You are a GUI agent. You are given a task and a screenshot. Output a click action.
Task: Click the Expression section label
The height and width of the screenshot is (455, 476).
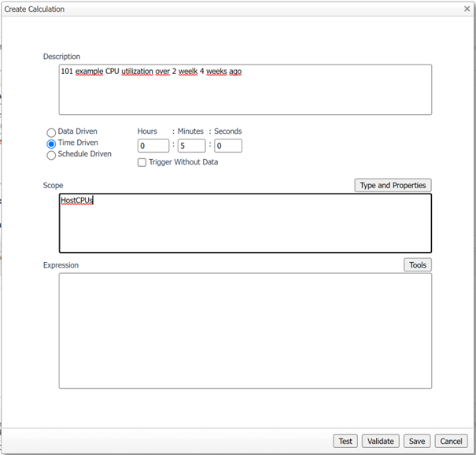click(x=61, y=265)
